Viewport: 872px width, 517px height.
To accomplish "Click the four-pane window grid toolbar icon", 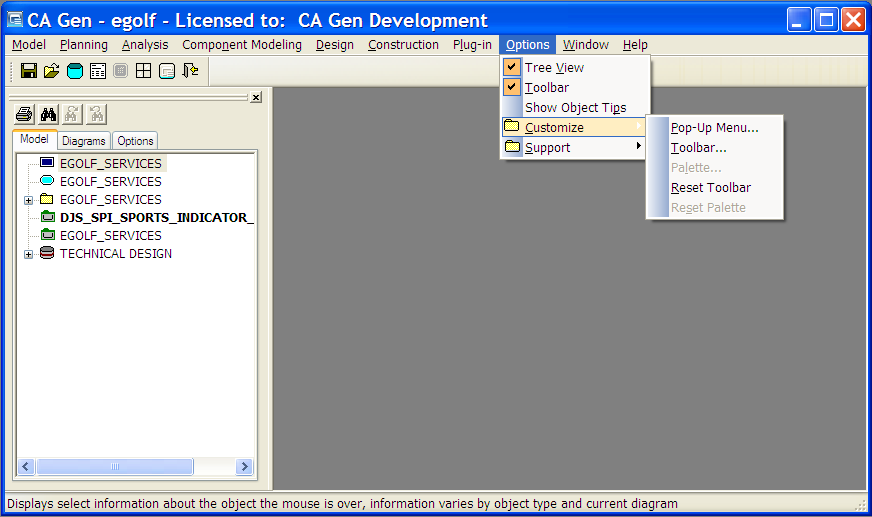I will click(x=143, y=71).
